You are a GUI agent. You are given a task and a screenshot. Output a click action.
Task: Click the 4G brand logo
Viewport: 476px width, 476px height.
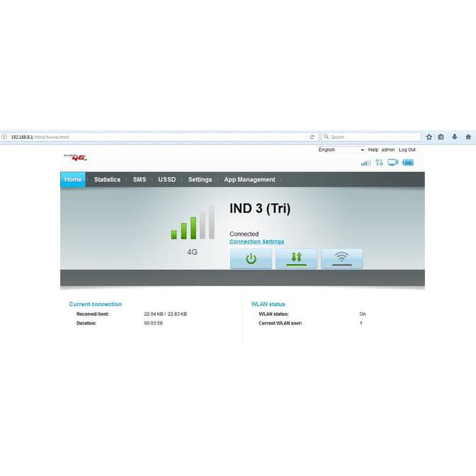coord(76,157)
